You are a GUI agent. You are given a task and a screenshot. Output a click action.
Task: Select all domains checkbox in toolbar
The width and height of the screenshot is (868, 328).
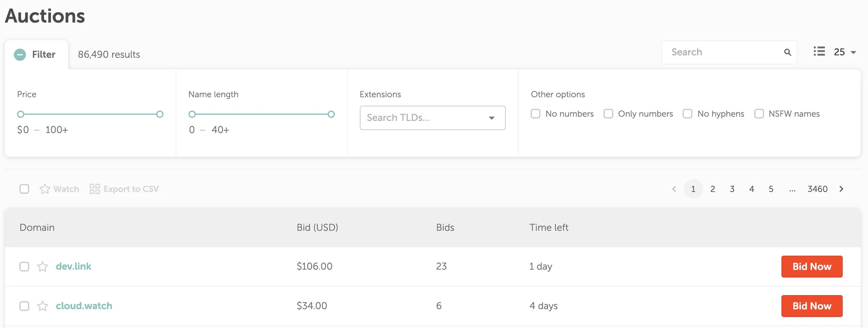(24, 189)
